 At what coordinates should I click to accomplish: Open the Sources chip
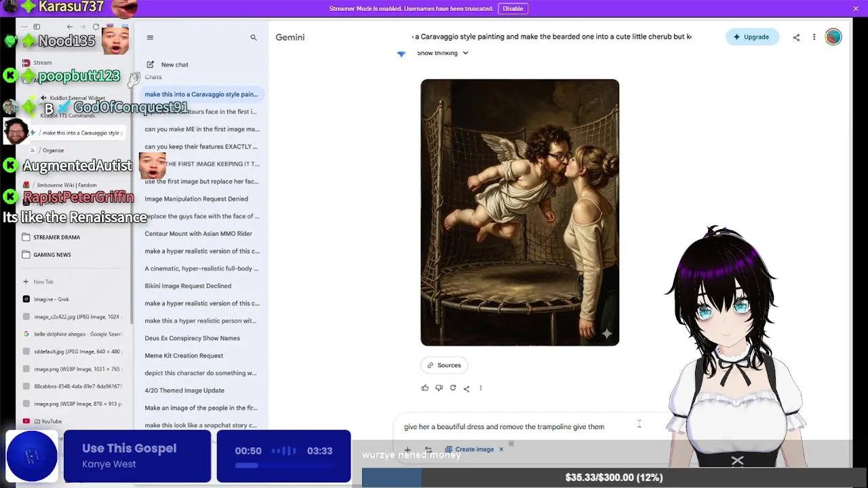point(444,365)
